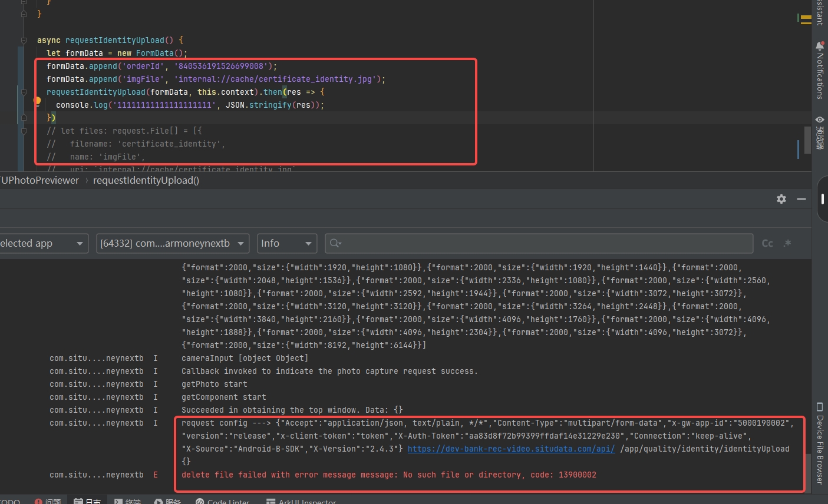Switch to the 服务 services tab
This screenshot has height=504, width=828.
[167, 502]
